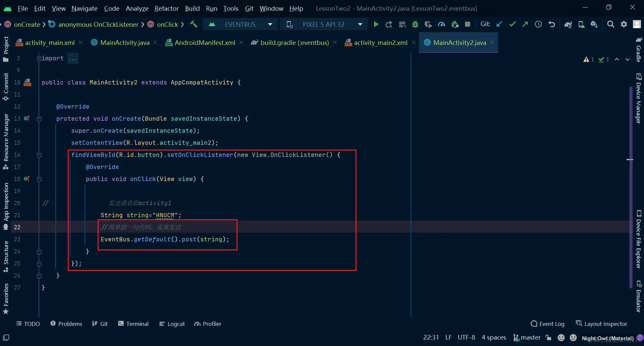This screenshot has height=346, width=644.
Task: Run the app with the green play icon
Action: tap(376, 24)
